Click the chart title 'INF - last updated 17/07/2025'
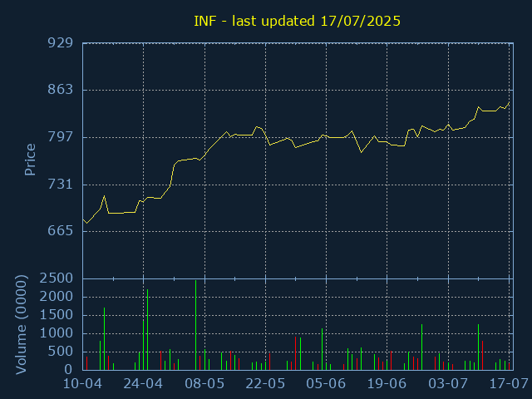Screen dimensions: 532x399 tap(298, 21)
